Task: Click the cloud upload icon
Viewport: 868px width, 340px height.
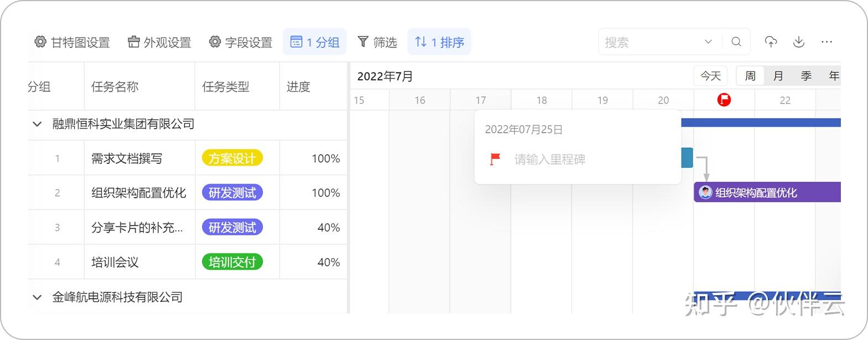Action: [771, 42]
